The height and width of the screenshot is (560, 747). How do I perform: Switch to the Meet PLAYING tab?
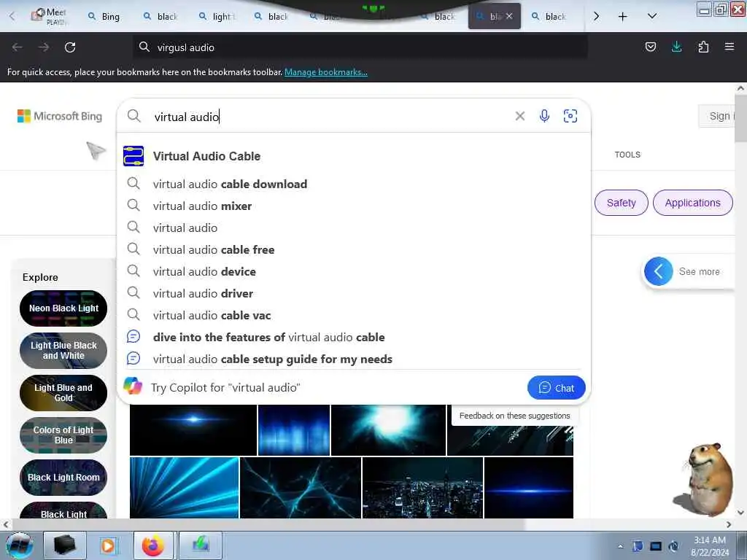pos(50,16)
